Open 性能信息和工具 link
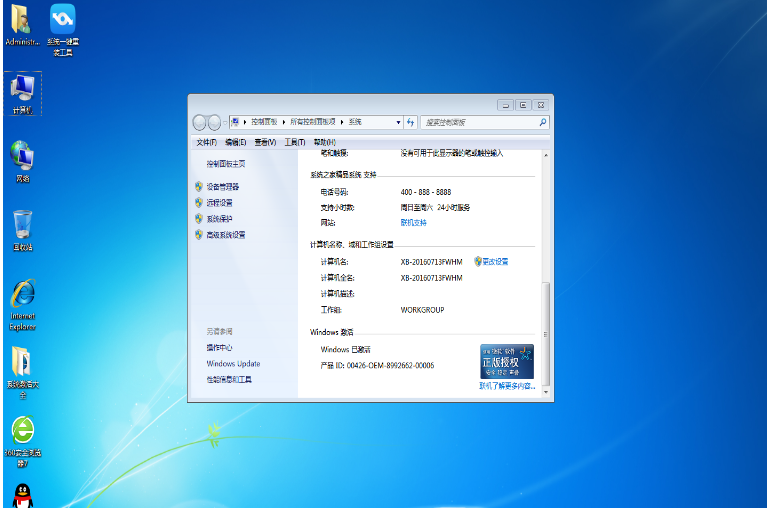This screenshot has height=508, width=767. 229,379
